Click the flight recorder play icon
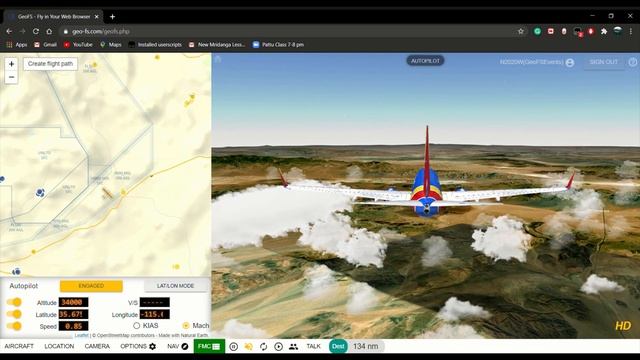Screen dimensions: 640x360 [278, 347]
